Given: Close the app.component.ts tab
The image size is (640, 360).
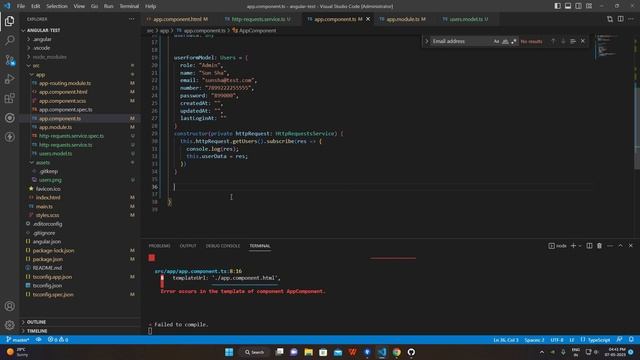Looking at the screenshot, I should click(x=368, y=19).
